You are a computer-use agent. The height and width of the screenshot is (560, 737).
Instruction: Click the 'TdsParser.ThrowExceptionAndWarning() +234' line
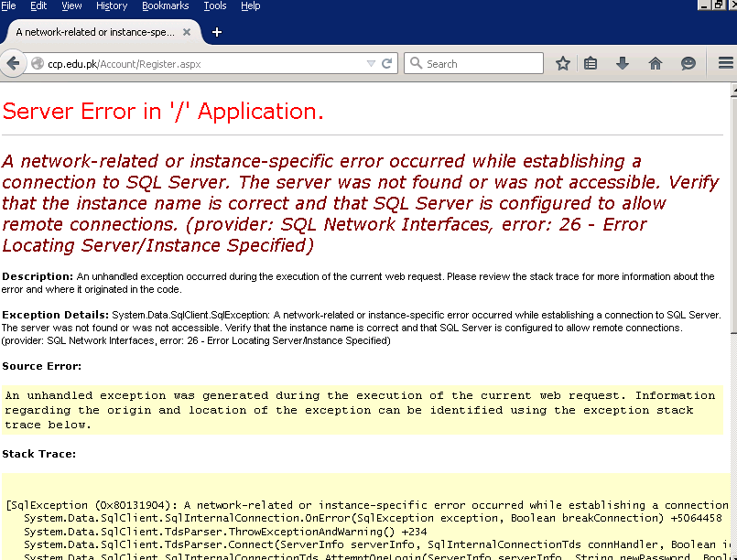coord(225,532)
